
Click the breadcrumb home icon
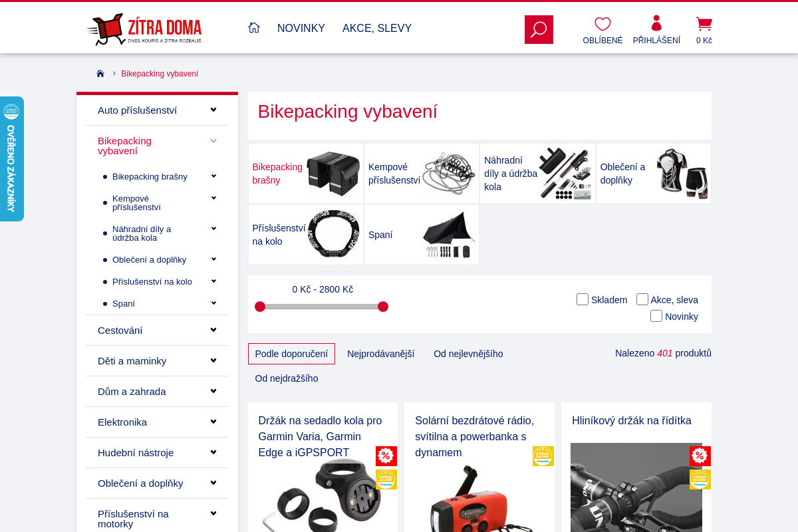(x=100, y=73)
